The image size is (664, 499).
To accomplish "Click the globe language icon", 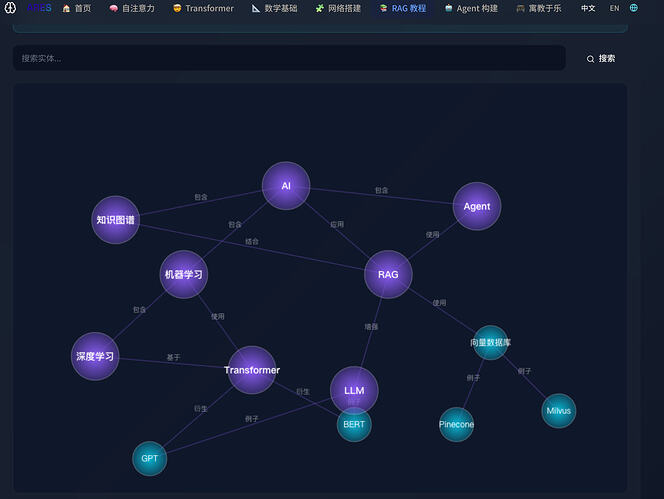I will tap(634, 8).
